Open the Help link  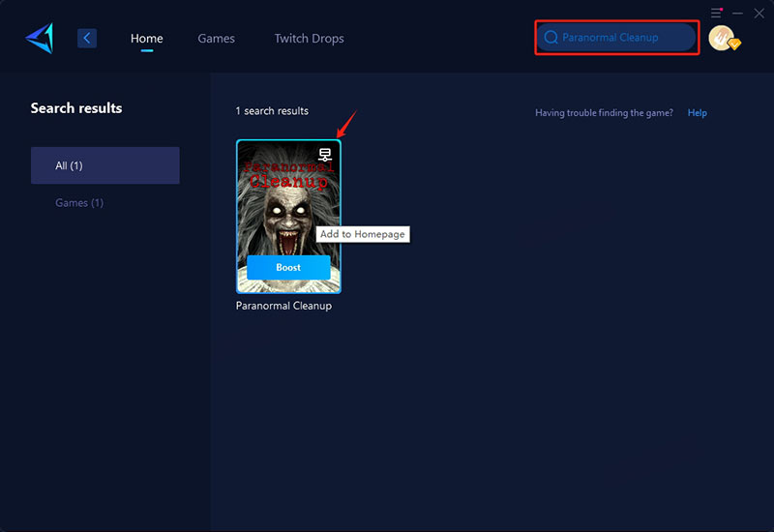click(x=697, y=113)
